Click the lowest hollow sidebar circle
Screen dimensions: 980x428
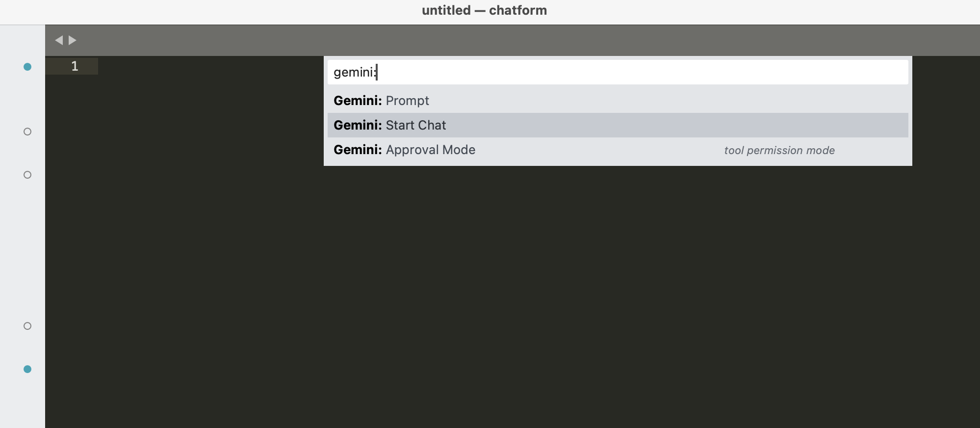coord(27,326)
